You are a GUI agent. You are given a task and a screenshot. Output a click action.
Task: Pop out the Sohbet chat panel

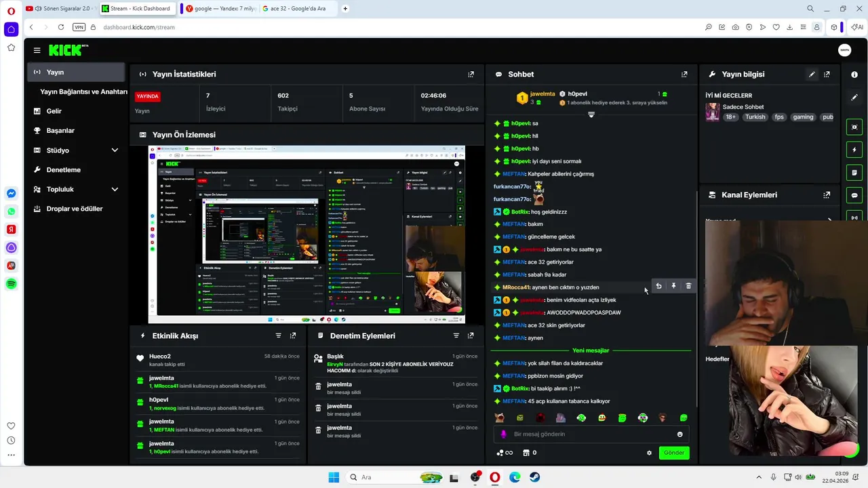(x=684, y=74)
